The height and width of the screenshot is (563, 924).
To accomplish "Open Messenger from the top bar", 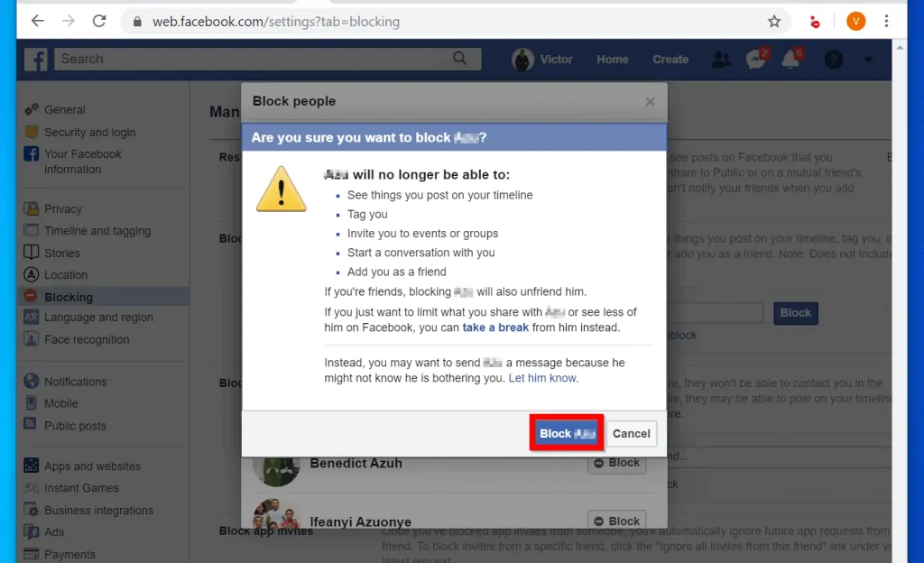I will (x=756, y=59).
